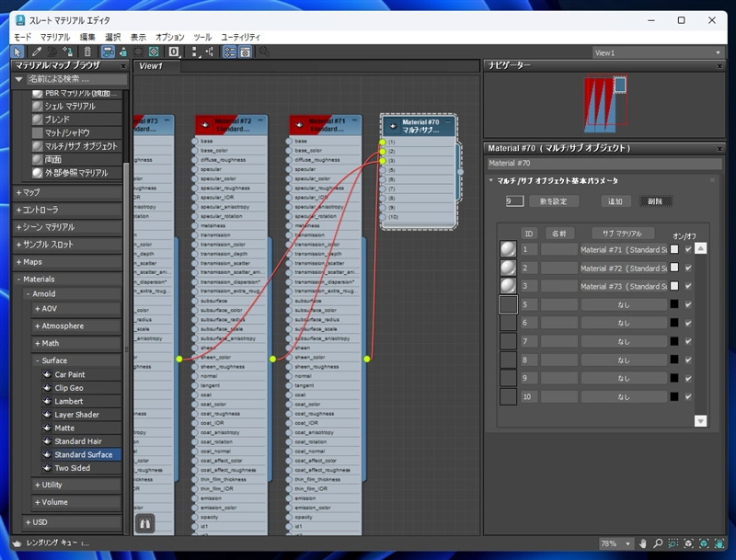Image resolution: width=736 pixels, height=560 pixels.
Task: Uncheck the On/Off checkbox for ID 9
Action: tap(688, 378)
